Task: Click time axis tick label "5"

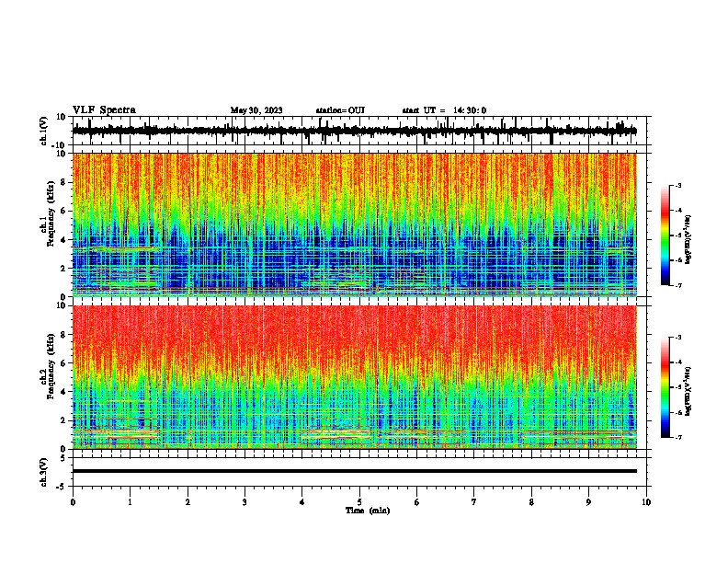Action: (359, 502)
